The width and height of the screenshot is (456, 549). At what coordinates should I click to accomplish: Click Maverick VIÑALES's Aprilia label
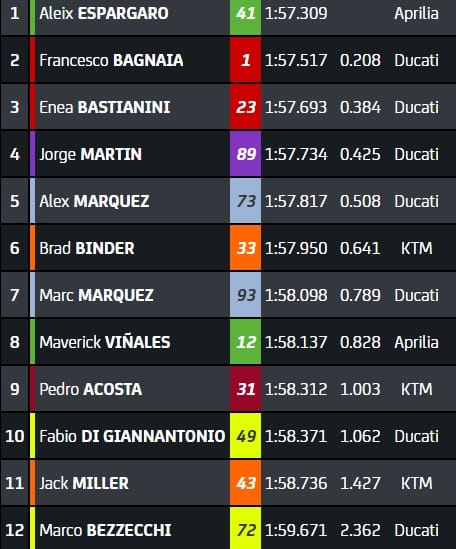(416, 342)
